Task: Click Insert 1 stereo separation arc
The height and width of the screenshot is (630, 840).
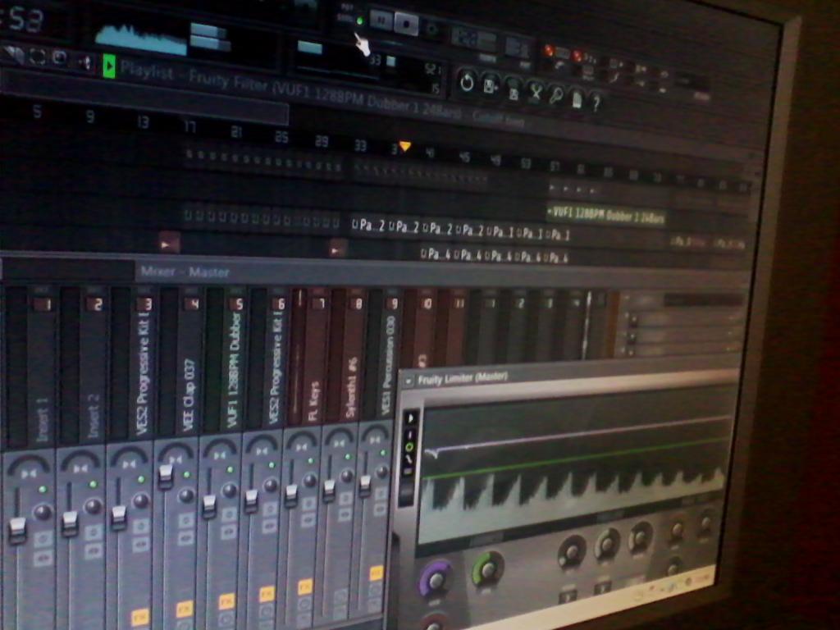Action: pos(29,466)
